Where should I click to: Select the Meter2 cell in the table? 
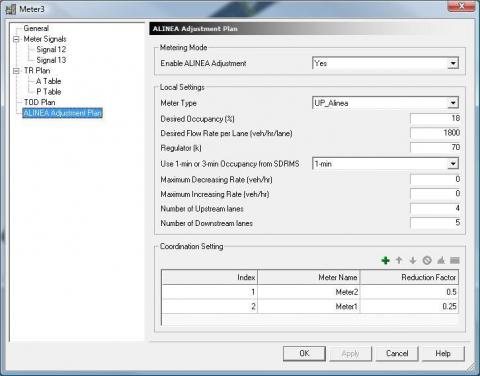(309, 292)
